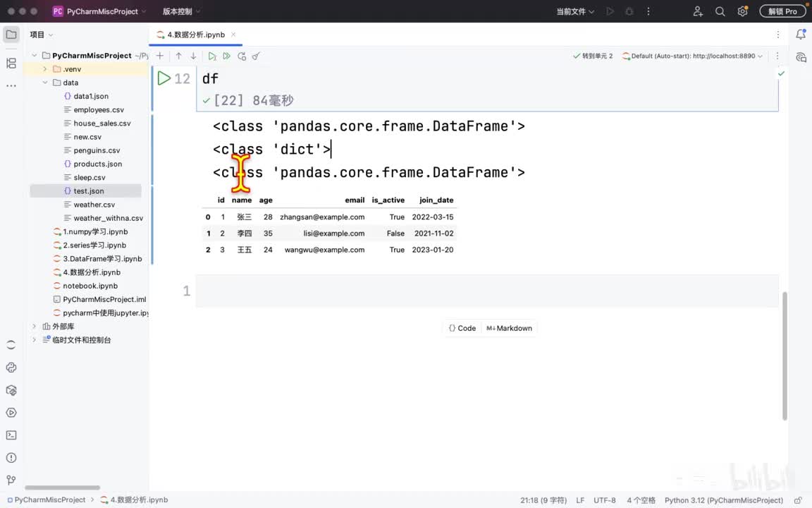Collapse the data folder

pos(45,83)
